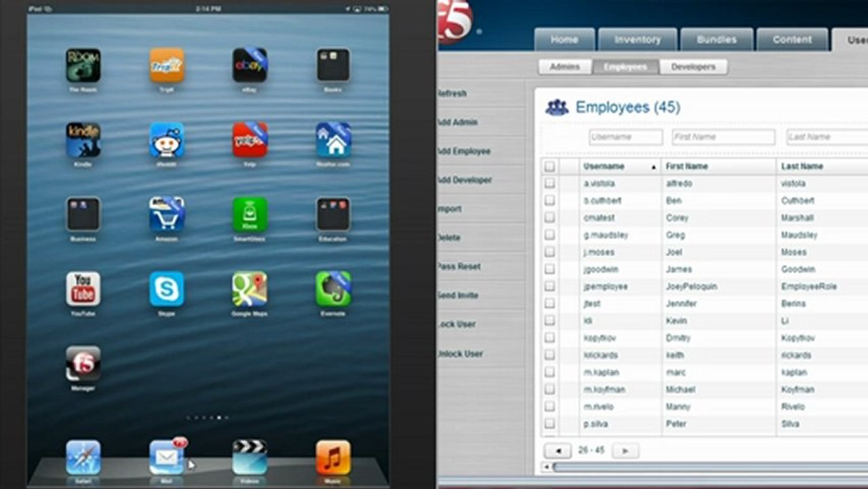
Task: Tick the checkbox for j.moses
Action: (x=550, y=252)
